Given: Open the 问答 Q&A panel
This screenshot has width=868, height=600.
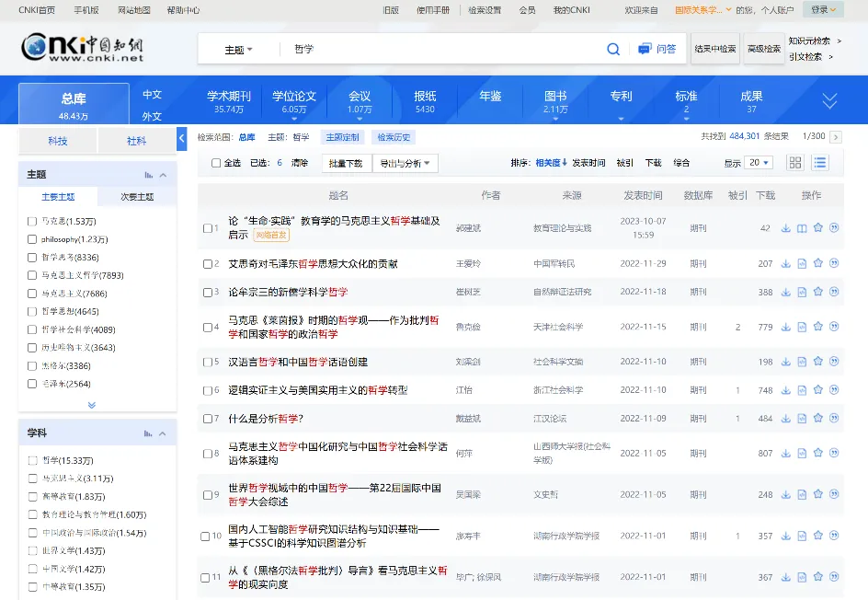Looking at the screenshot, I should [x=657, y=48].
